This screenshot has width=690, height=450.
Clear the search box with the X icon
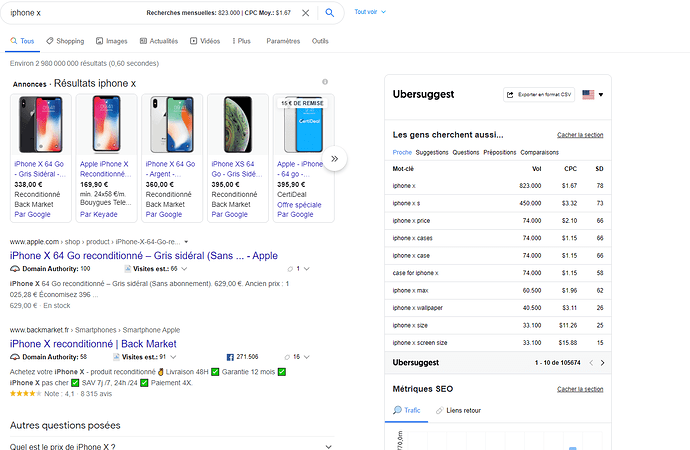[305, 13]
